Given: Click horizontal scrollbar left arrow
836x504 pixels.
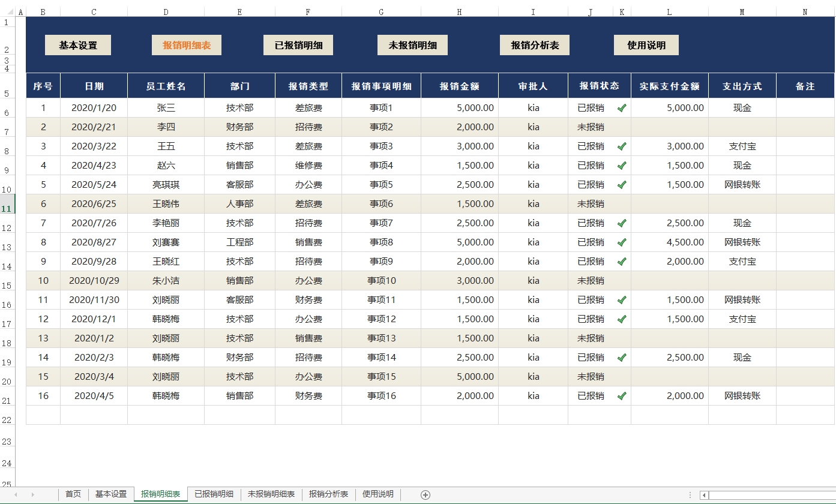Looking at the screenshot, I should pos(705,496).
